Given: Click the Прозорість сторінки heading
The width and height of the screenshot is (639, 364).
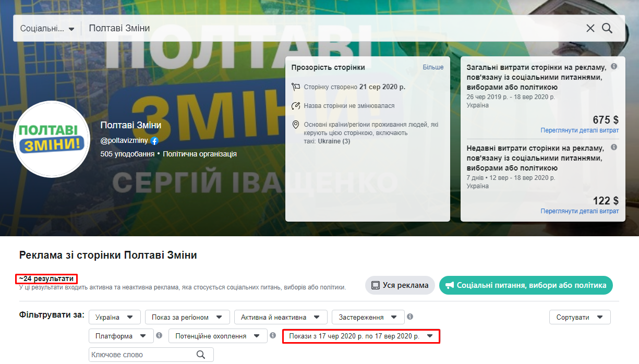Looking at the screenshot, I should point(328,67).
